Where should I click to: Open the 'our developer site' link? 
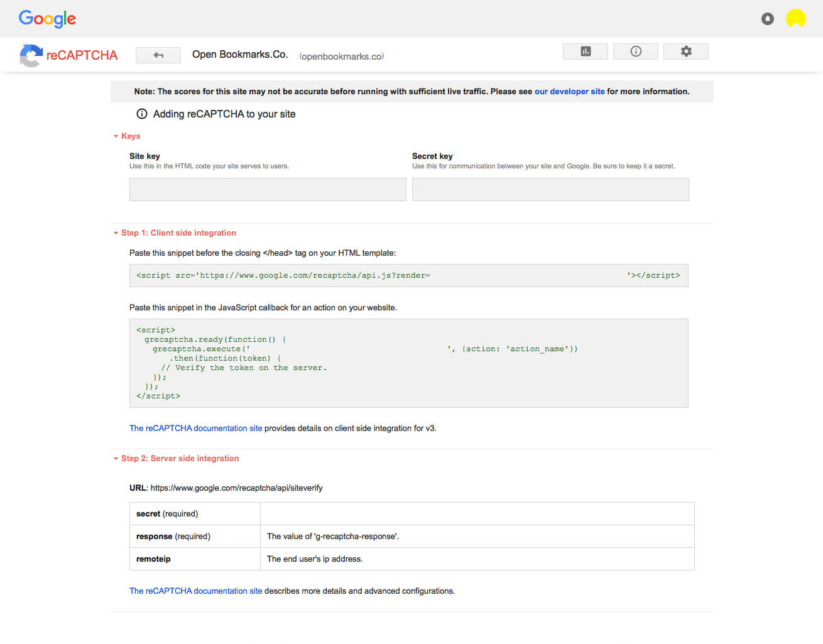point(570,91)
